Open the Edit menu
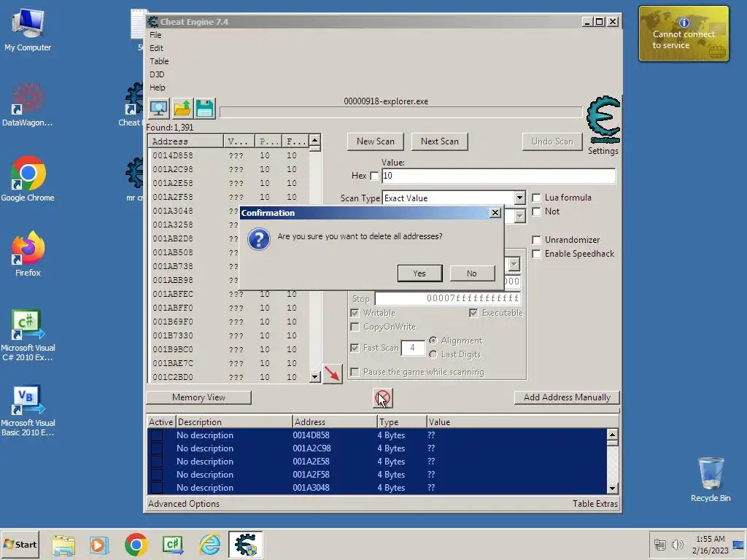Image resolution: width=747 pixels, height=560 pixels. [156, 48]
